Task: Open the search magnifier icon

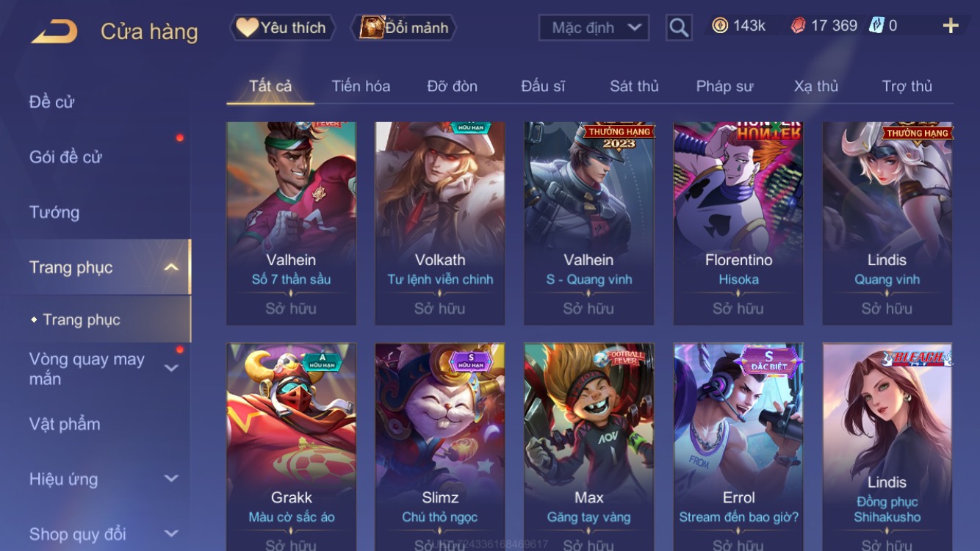Action: click(x=679, y=28)
